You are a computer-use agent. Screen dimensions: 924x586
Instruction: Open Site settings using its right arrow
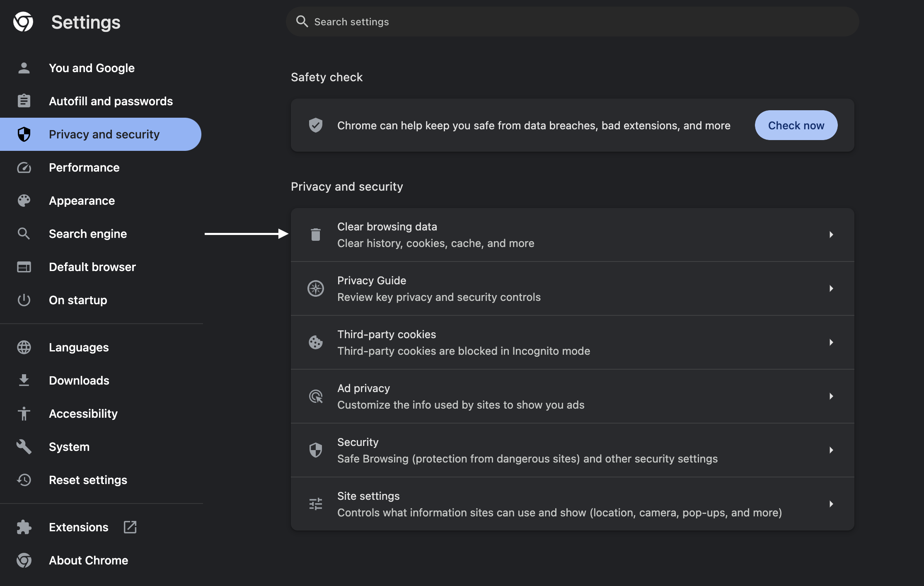click(x=831, y=504)
